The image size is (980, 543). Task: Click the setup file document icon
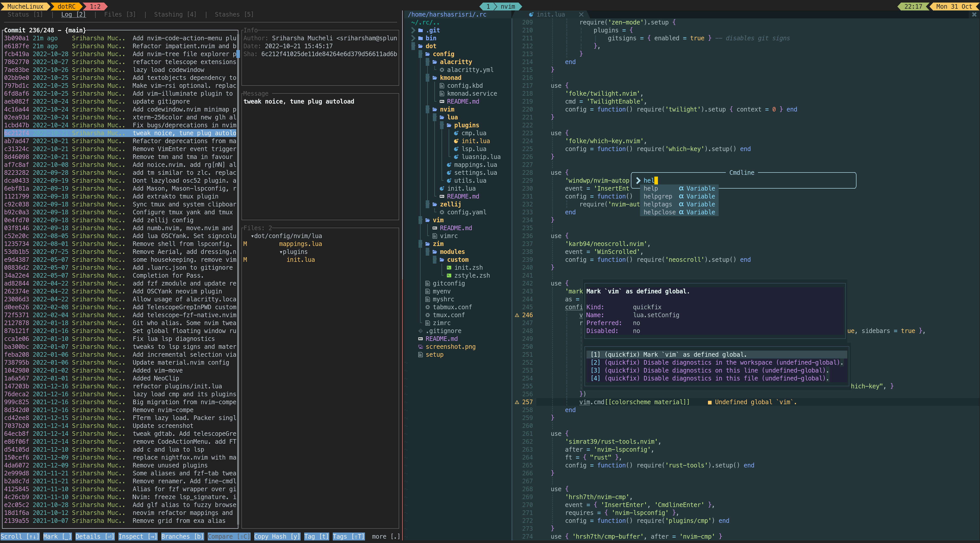point(420,355)
